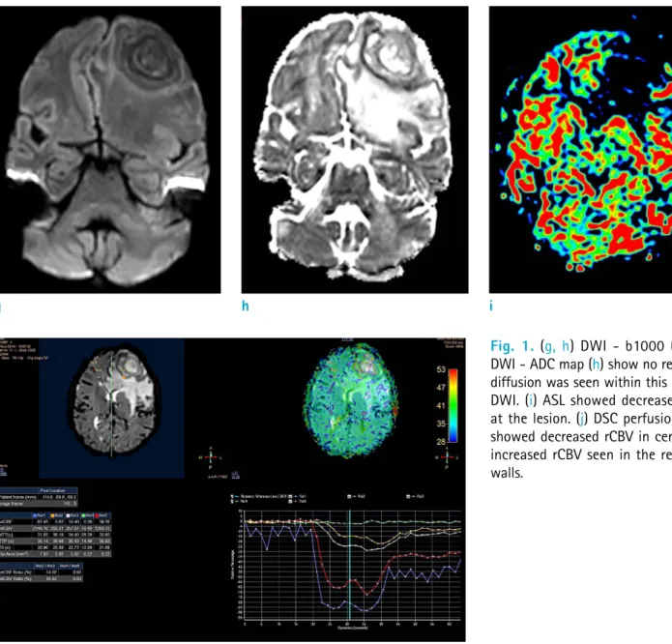
Task: Click the 'g' reference link in caption
Action: pos(548,346)
